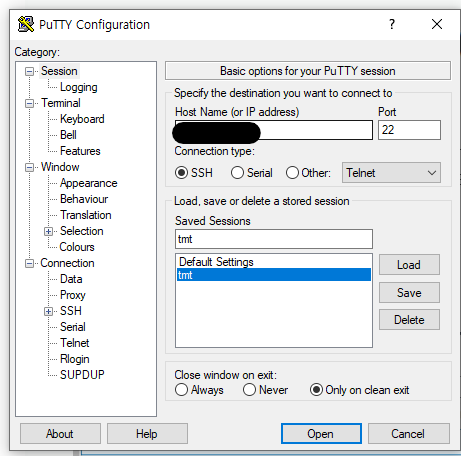This screenshot has height=456, width=461.
Task: Click the PuTTY icon in title bar
Action: 26,24
